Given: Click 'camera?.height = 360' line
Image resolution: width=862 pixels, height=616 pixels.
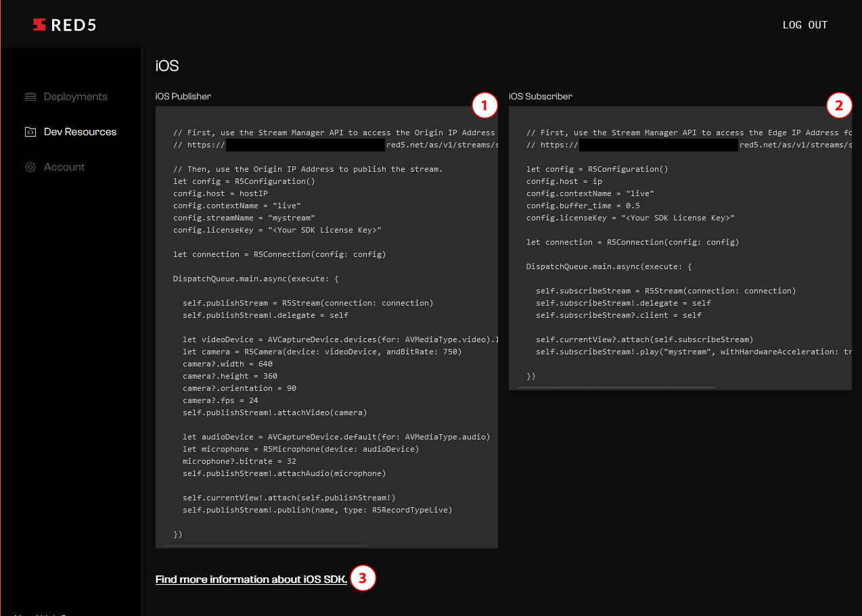Looking at the screenshot, I should [230, 376].
